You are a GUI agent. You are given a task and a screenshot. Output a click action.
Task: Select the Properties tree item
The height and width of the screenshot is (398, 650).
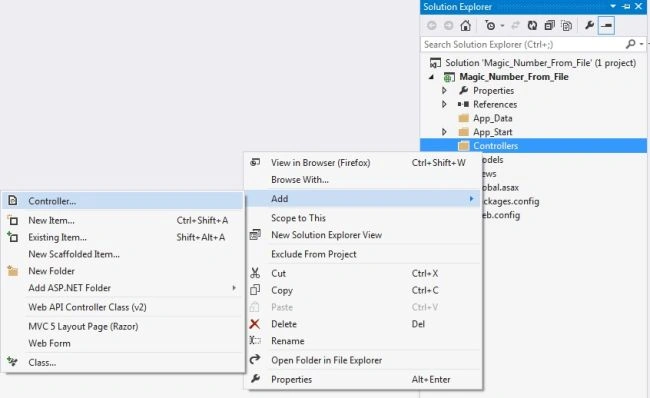click(493, 90)
